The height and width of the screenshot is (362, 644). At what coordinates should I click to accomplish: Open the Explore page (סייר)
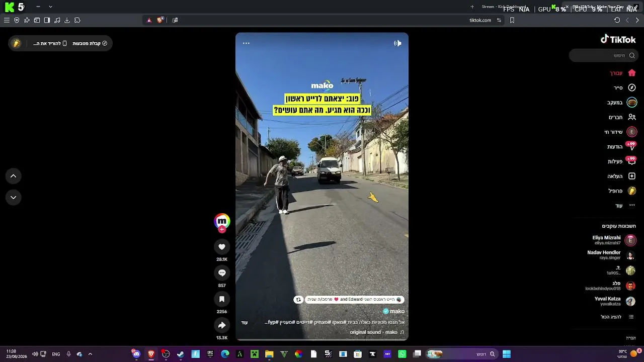624,87
